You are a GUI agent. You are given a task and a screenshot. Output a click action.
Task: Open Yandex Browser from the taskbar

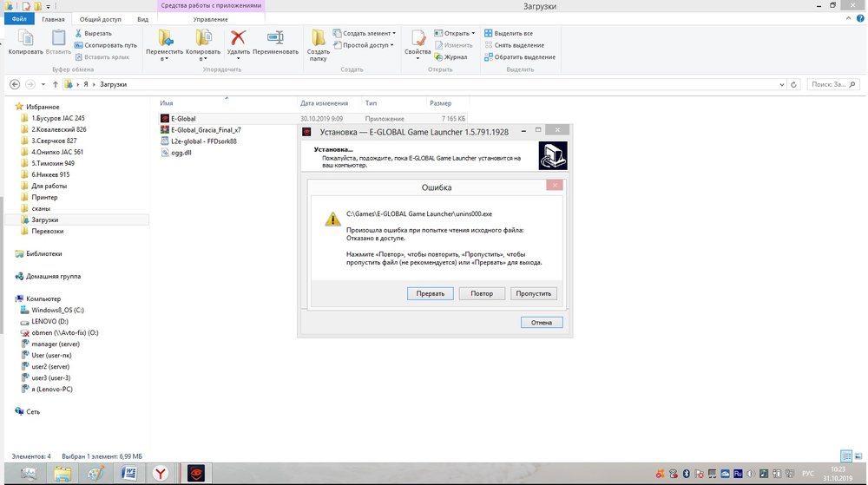point(161,473)
